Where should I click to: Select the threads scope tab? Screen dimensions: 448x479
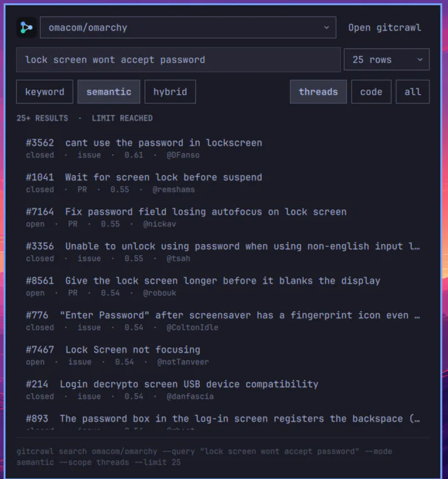coord(318,92)
